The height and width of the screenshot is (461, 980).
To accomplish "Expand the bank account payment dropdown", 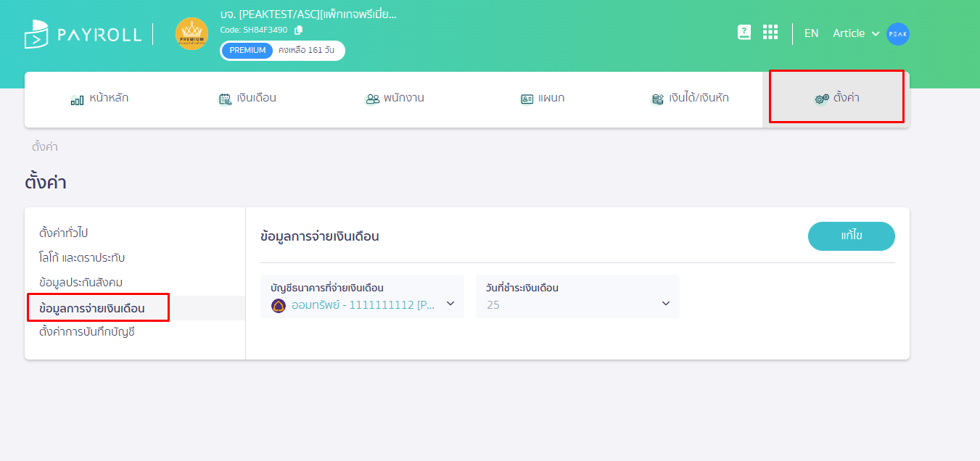I will 450,304.
